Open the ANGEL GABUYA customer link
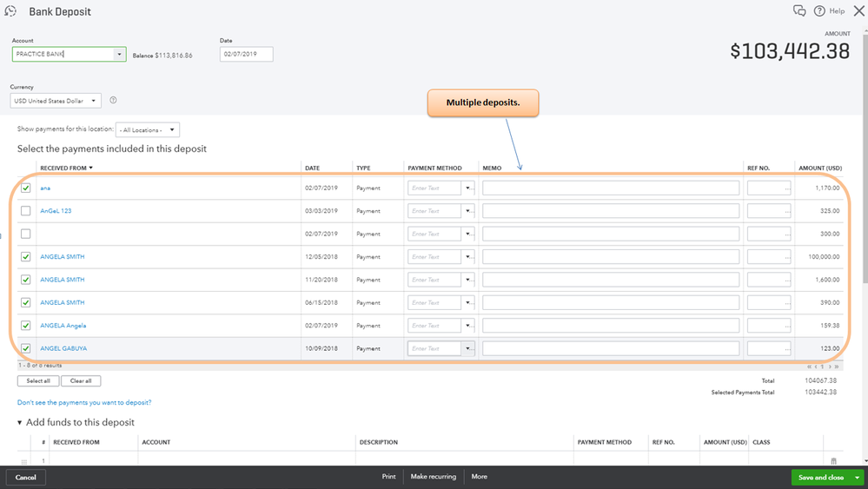The height and width of the screenshot is (489, 868). click(63, 348)
